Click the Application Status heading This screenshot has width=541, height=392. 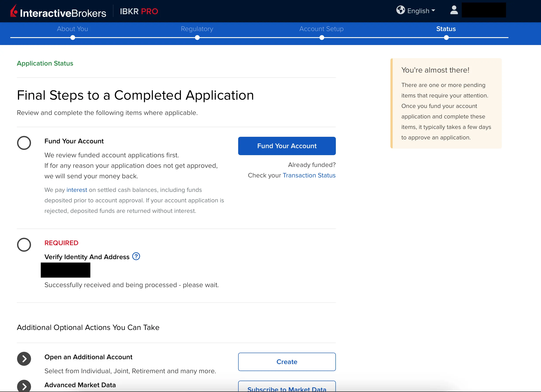click(x=45, y=63)
